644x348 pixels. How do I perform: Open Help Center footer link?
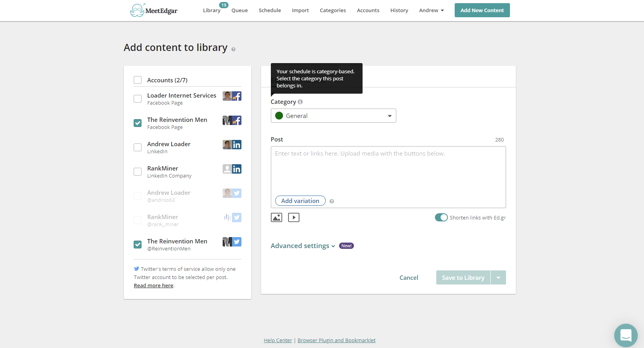(278, 340)
